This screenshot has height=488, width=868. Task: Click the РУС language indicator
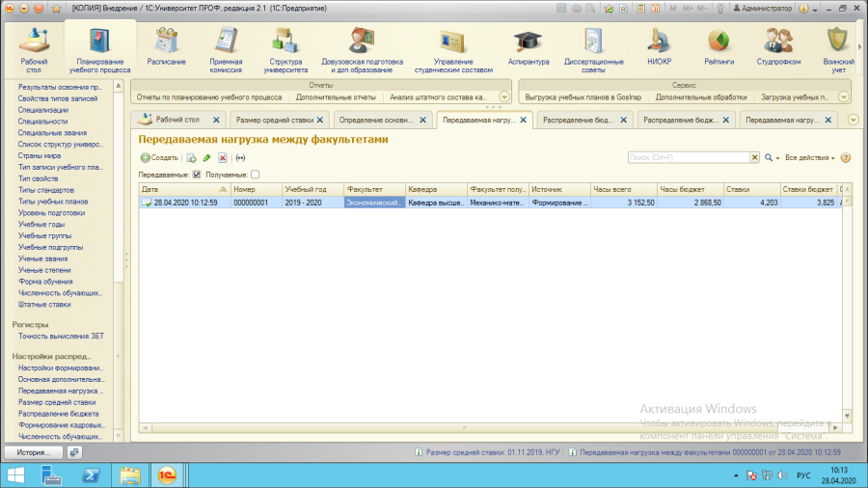(803, 475)
